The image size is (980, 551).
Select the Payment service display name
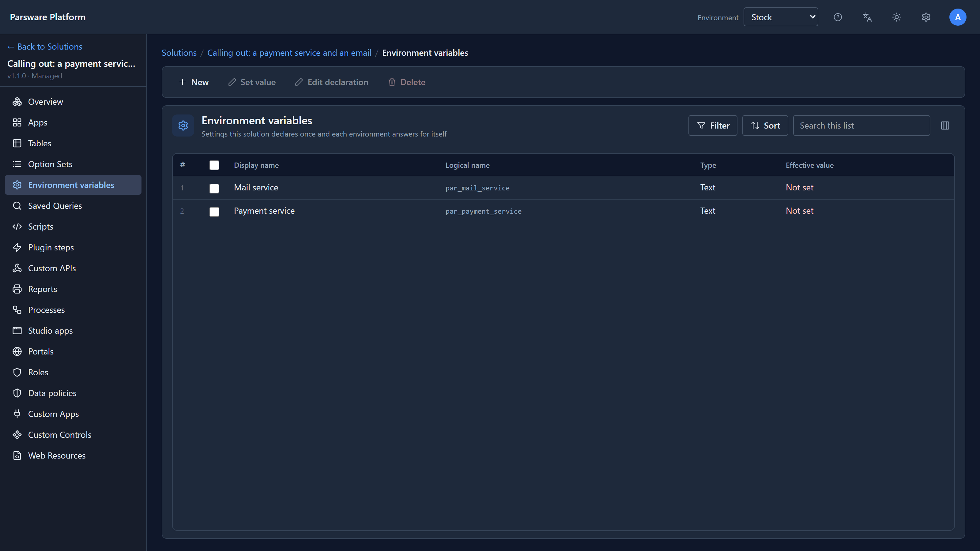click(x=264, y=211)
